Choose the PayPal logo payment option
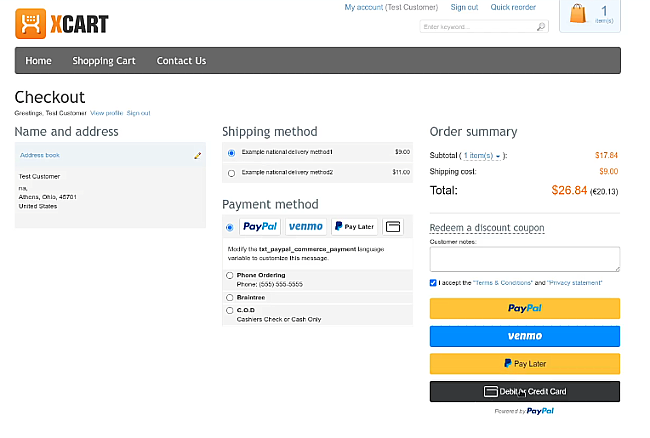650x438 pixels. 260,227
